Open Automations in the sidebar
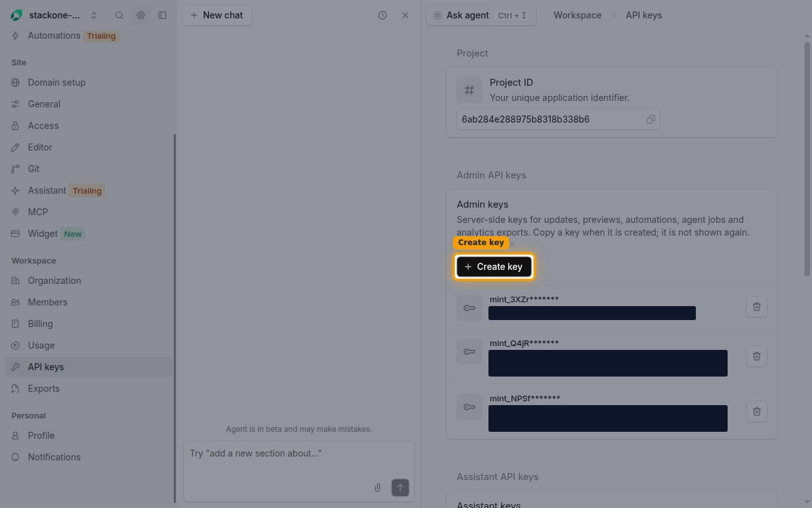This screenshot has width=812, height=508. point(89,36)
